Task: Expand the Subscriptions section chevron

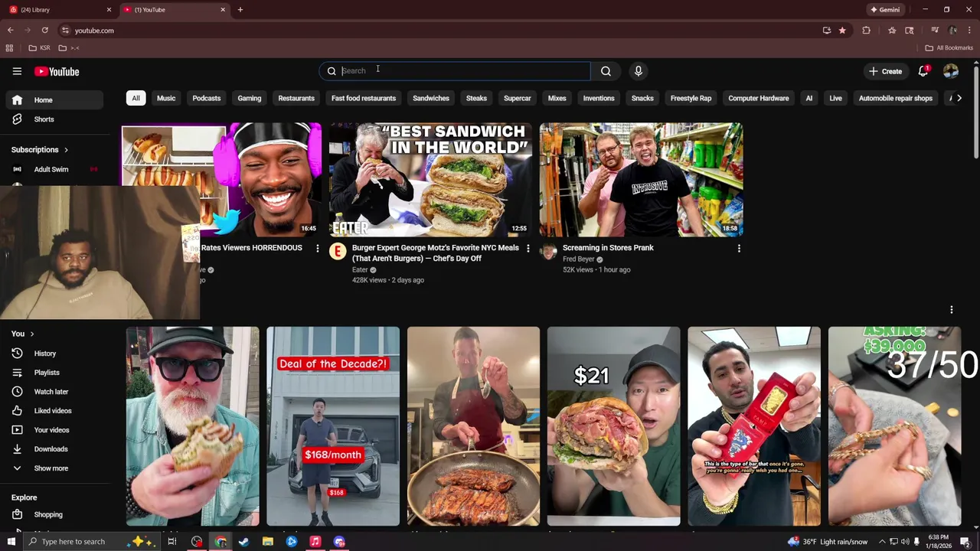Action: tap(66, 150)
